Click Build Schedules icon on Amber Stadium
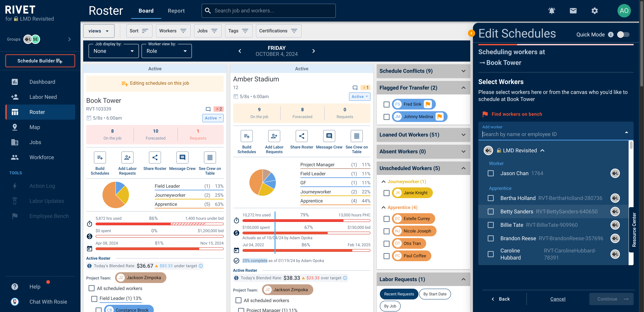The image size is (644, 312). coord(247,136)
